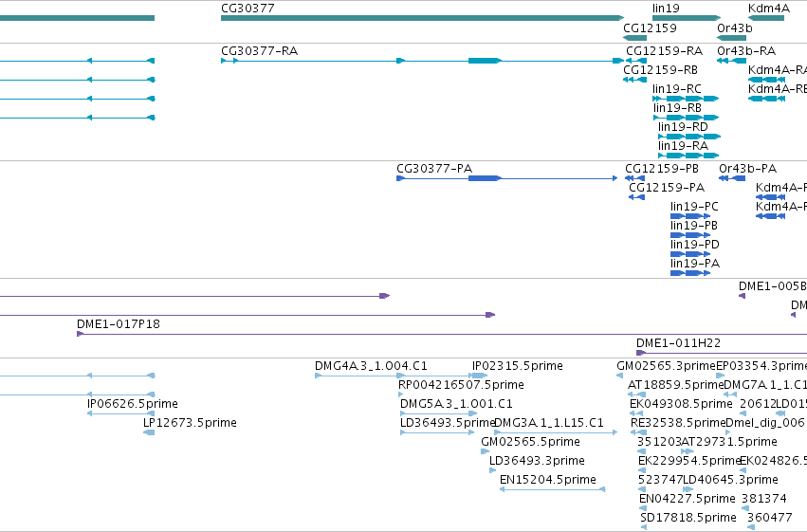Select EST feature 381374
The height and width of the screenshot is (532, 807).
tap(744, 509)
